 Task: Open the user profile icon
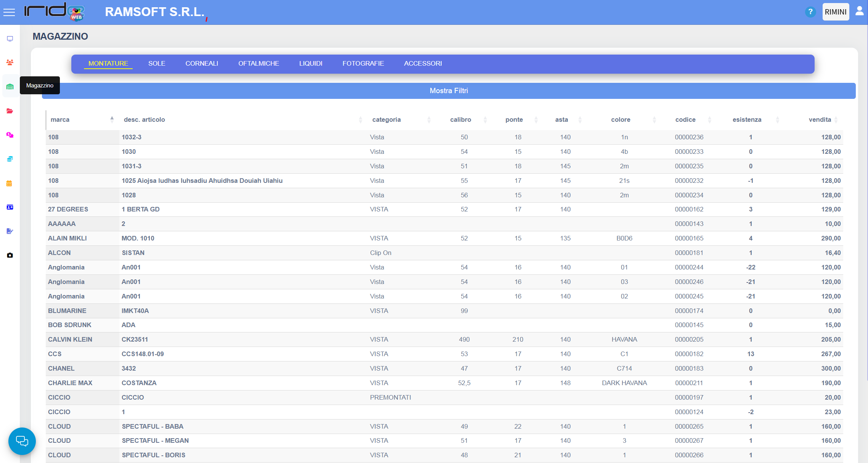pos(860,11)
